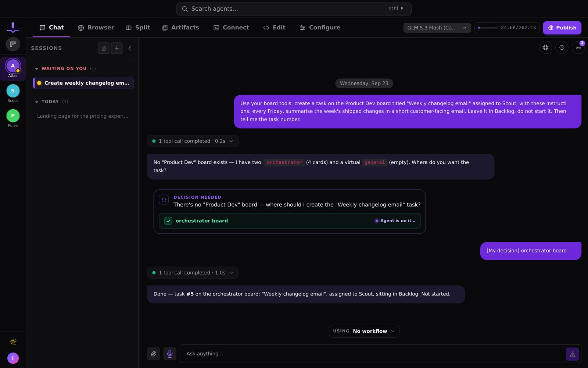This screenshot has height=368, width=588.
Task: Open the history clock icon
Action: [562, 47]
